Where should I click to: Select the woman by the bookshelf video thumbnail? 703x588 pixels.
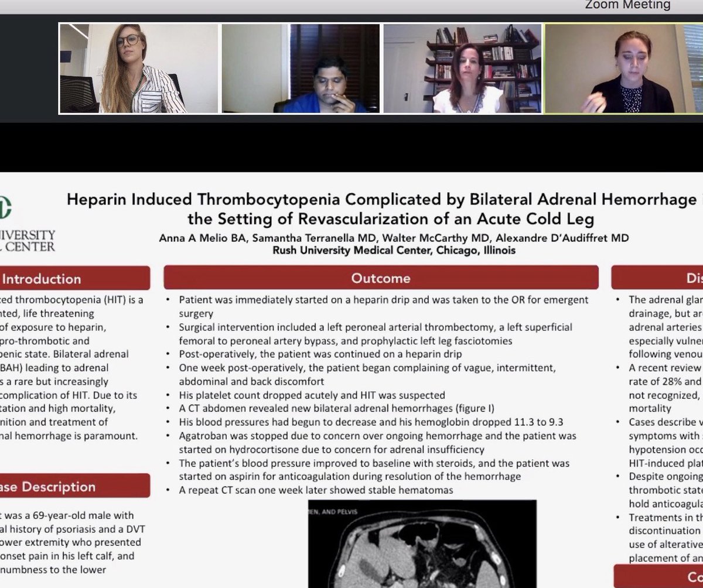(x=463, y=68)
